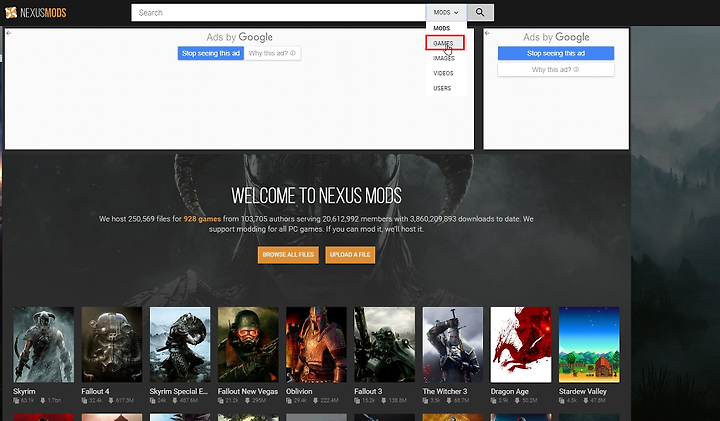Click the files icon under Dragon Age

[494, 401]
